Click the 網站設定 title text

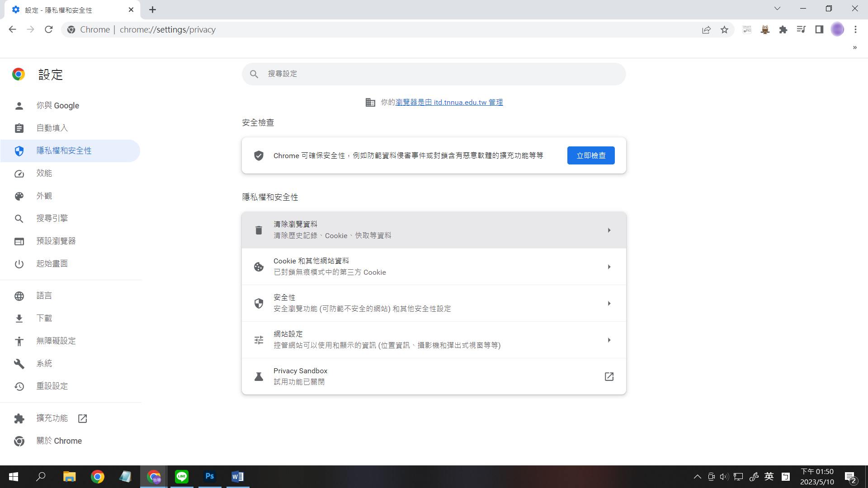[x=288, y=334]
